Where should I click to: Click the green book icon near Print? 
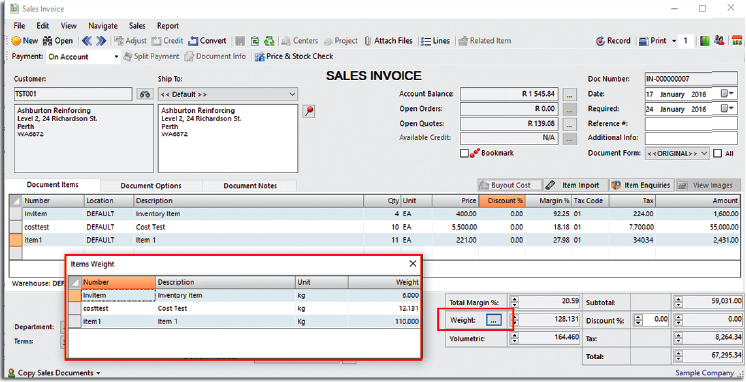point(705,41)
